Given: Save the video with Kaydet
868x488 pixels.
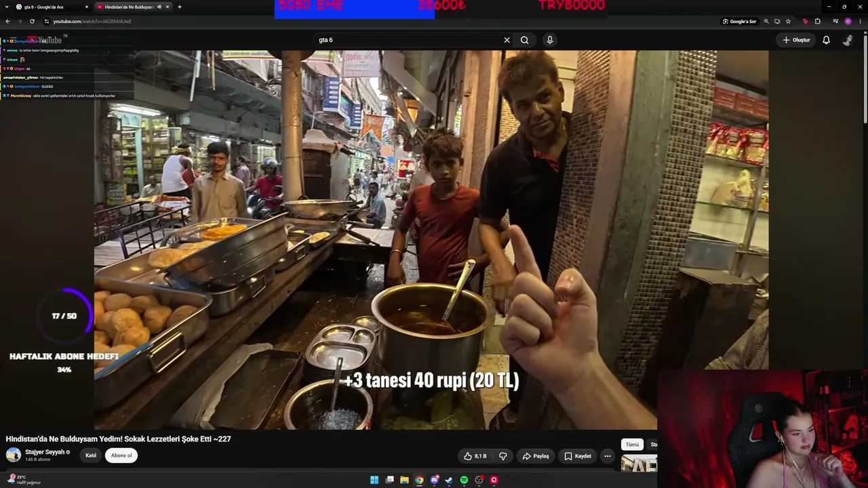Looking at the screenshot, I should [578, 456].
